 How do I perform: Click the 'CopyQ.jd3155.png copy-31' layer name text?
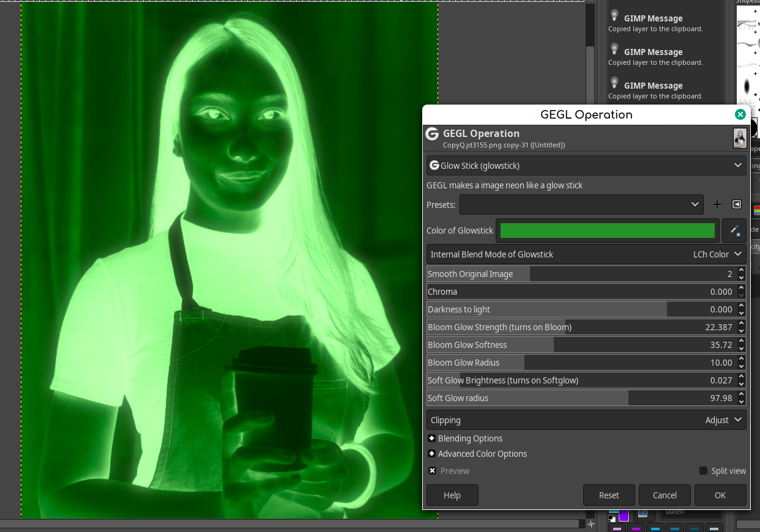(504, 145)
